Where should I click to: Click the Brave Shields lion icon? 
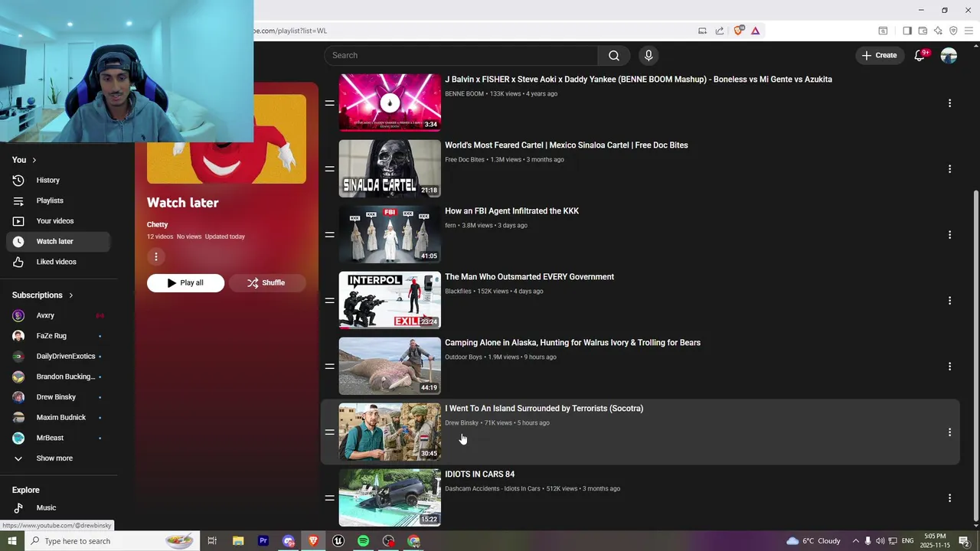coord(738,31)
